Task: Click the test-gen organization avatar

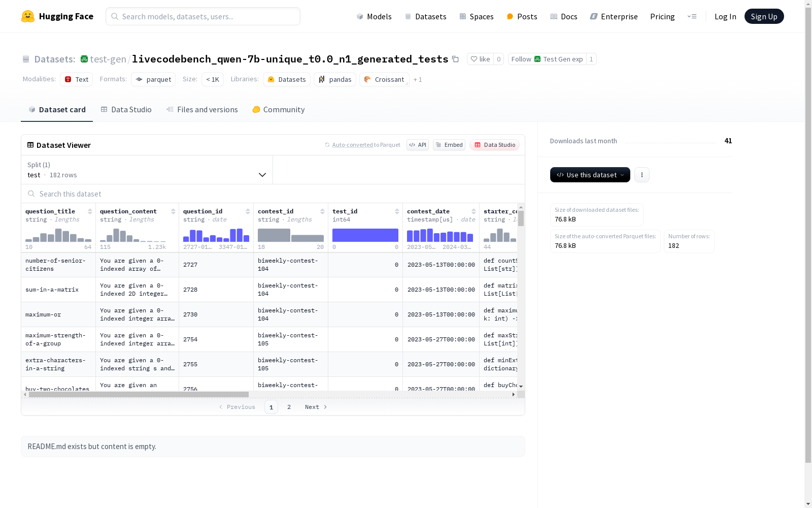Action: (84, 59)
